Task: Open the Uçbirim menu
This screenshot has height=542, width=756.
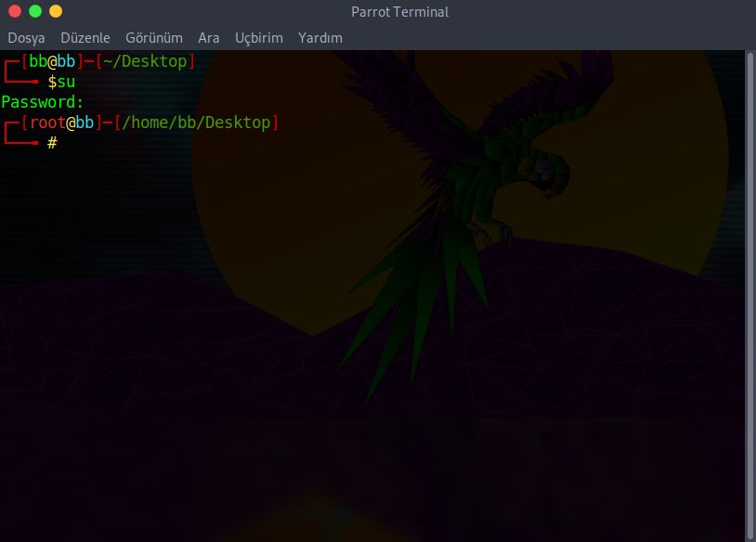Action: pyautogui.click(x=259, y=38)
